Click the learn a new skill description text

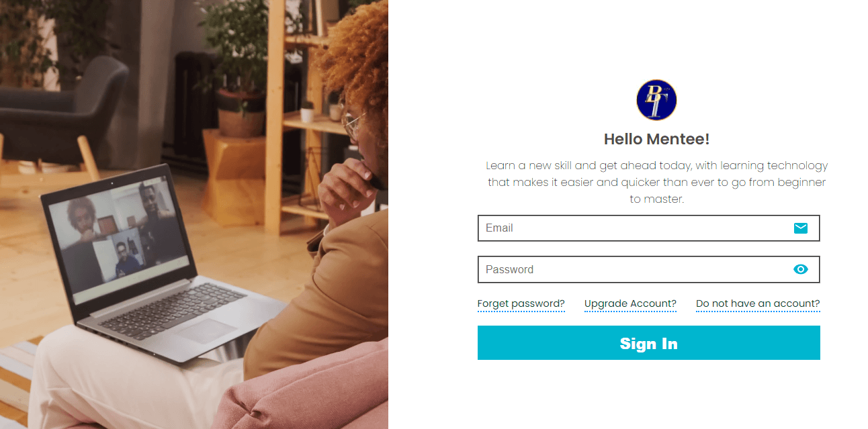point(656,182)
